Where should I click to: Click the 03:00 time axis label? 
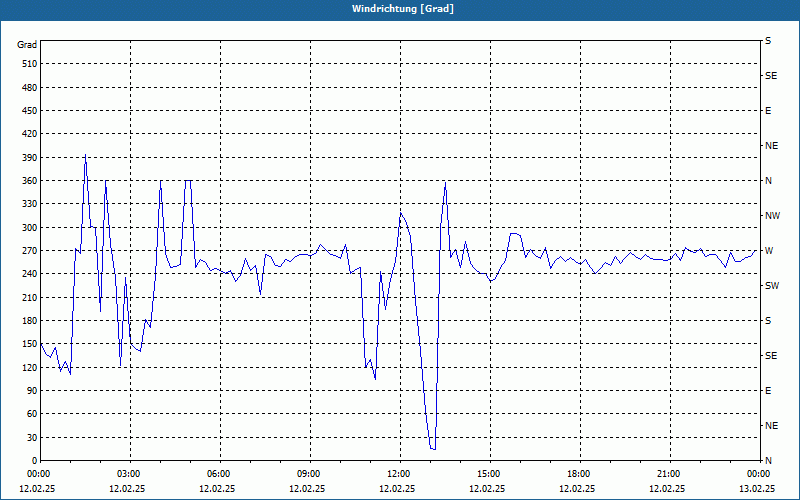point(127,474)
